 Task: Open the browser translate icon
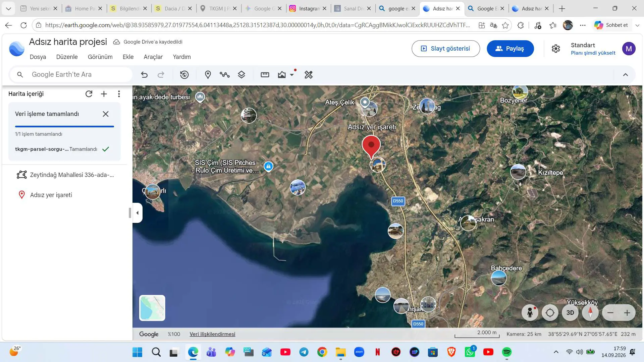tap(493, 25)
